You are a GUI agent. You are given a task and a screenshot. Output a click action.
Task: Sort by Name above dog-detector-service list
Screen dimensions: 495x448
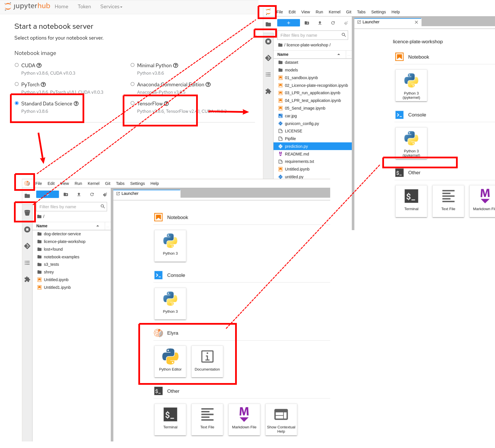(68, 226)
